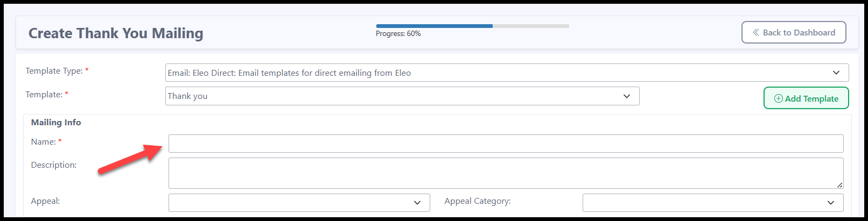Grab the Description box resize handle
This screenshot has height=221, width=868.
(839, 184)
